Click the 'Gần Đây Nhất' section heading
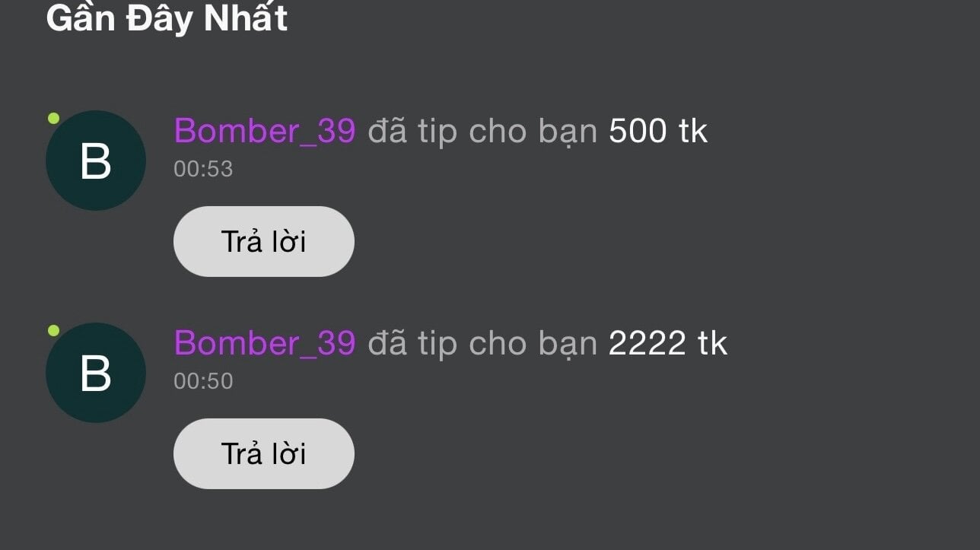Screen dimensions: 980x550 click(167, 18)
